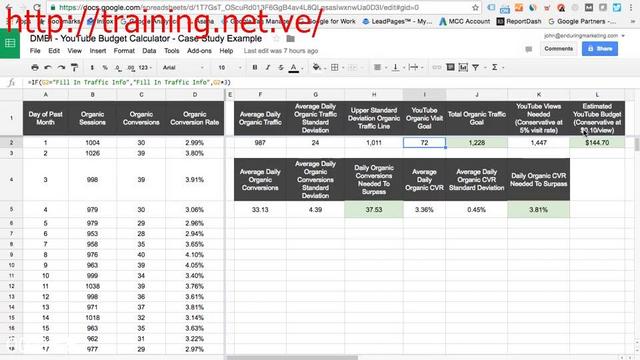
Task: Click the Filter funnel icon
Action: (x=477, y=67)
